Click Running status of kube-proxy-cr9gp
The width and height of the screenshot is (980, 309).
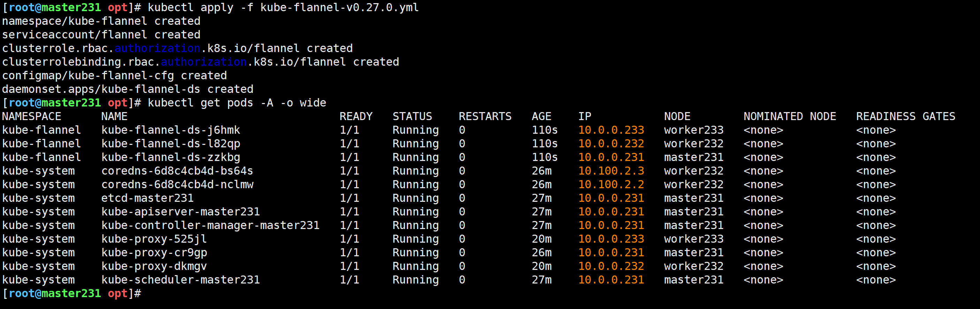click(416, 253)
